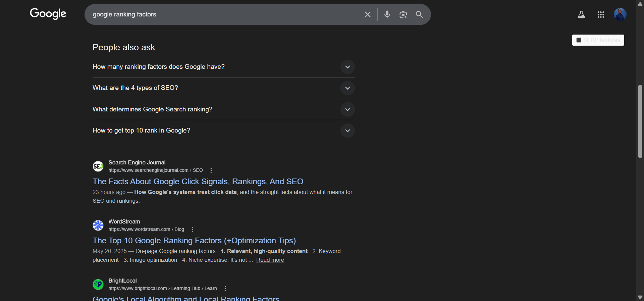Open the Google account profile picture
Image resolution: width=644 pixels, height=301 pixels.
[x=620, y=14]
